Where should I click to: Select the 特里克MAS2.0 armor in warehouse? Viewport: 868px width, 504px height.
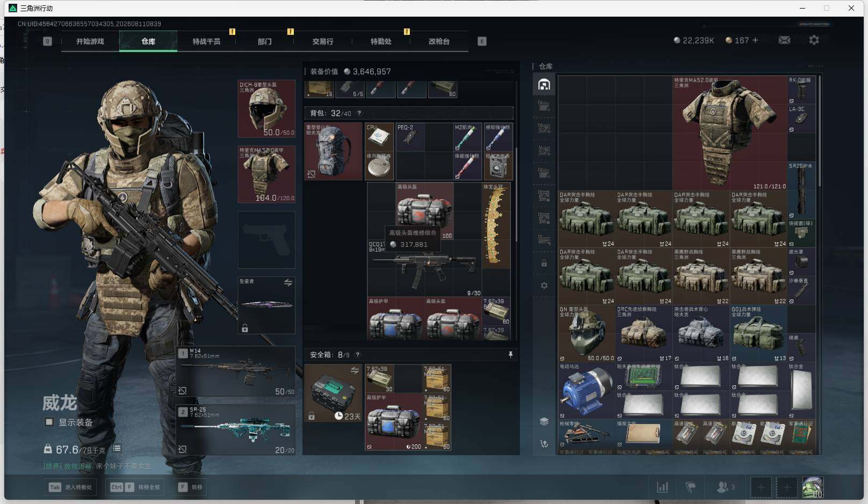[729, 133]
